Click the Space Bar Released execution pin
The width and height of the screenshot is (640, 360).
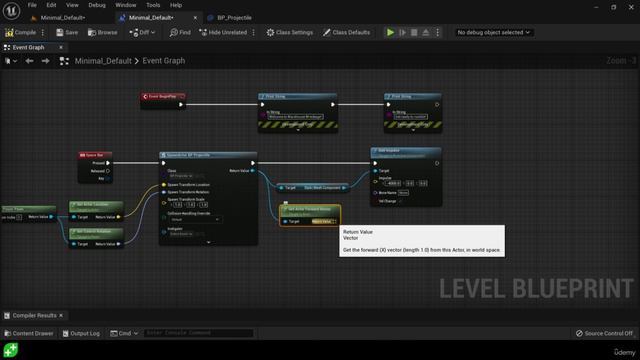pos(108,171)
